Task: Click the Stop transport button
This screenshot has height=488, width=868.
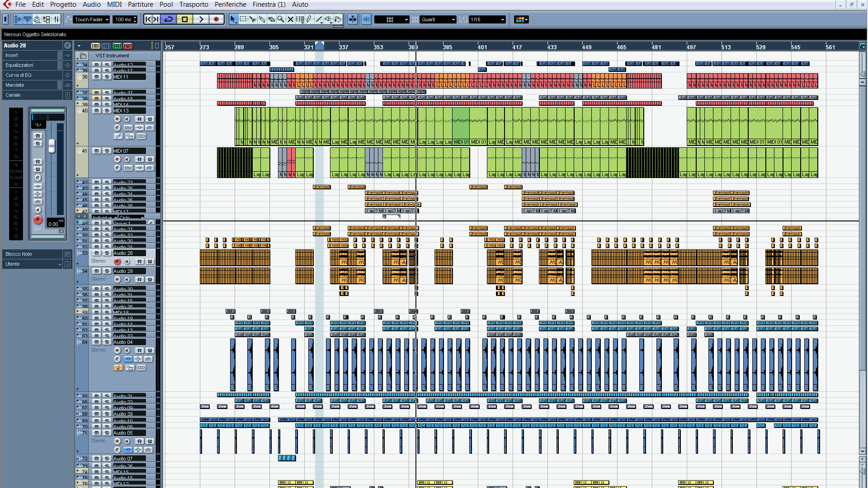Action: [184, 19]
